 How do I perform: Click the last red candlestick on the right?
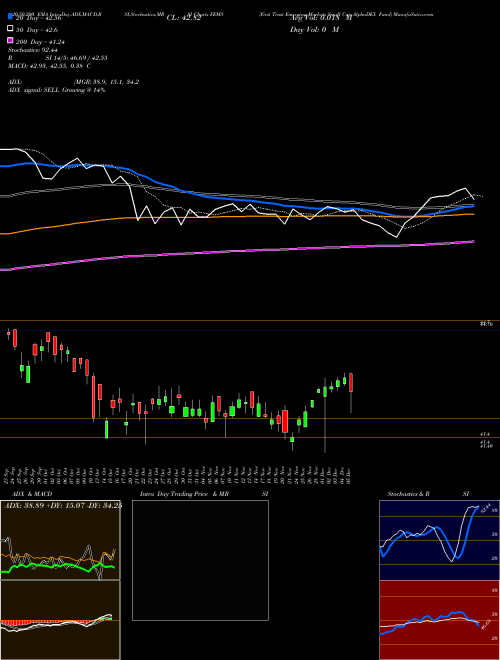[351, 382]
